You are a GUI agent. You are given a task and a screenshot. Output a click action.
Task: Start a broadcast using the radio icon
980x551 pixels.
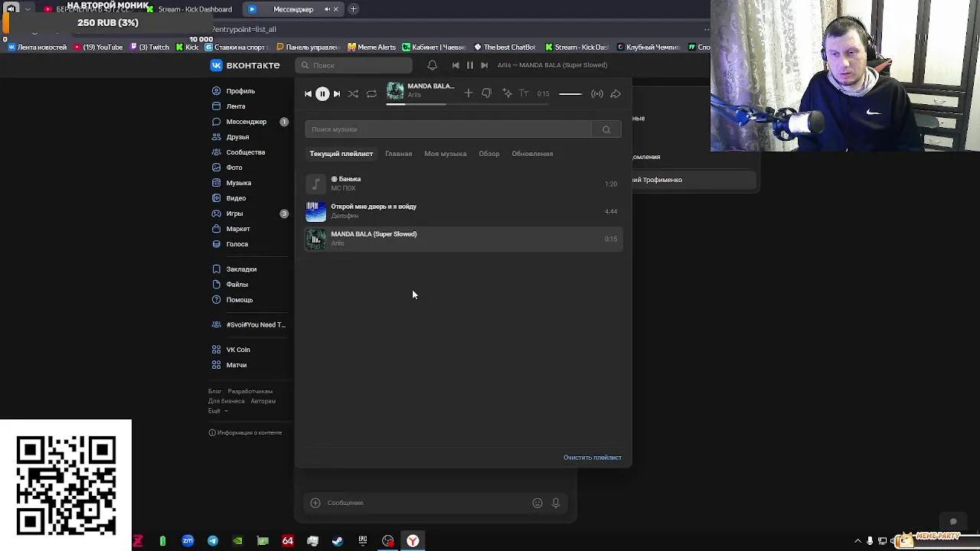pos(597,93)
